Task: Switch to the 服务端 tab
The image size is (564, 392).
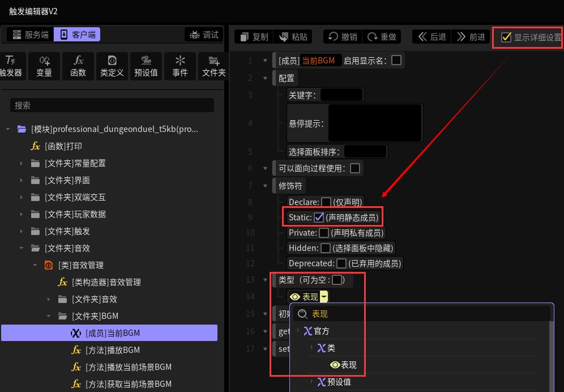Action: point(31,35)
